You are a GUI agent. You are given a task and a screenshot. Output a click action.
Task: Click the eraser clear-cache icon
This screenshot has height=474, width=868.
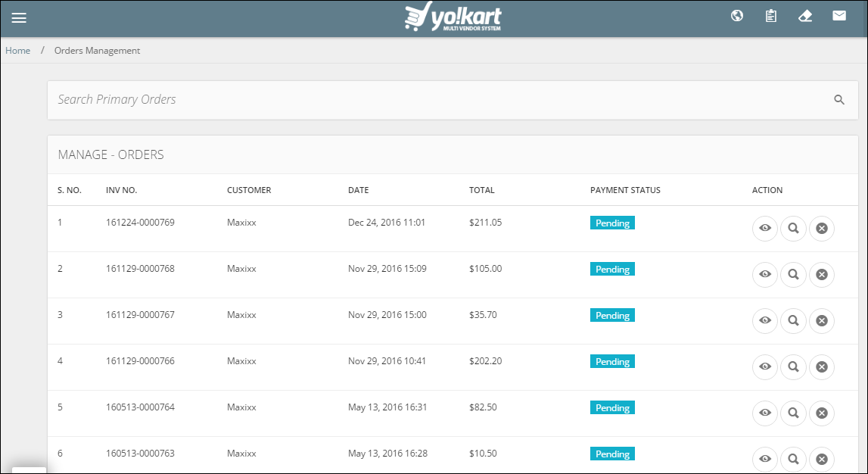click(805, 15)
